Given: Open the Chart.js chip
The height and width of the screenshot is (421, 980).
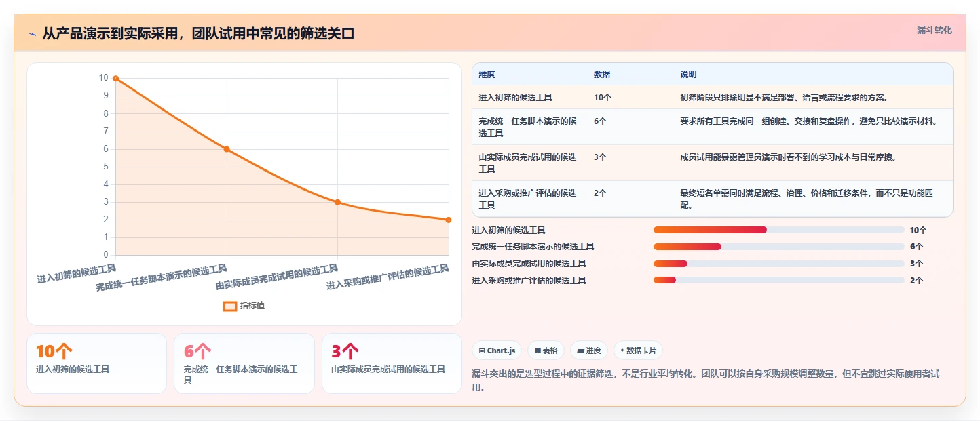Looking at the screenshot, I should click(x=497, y=350).
